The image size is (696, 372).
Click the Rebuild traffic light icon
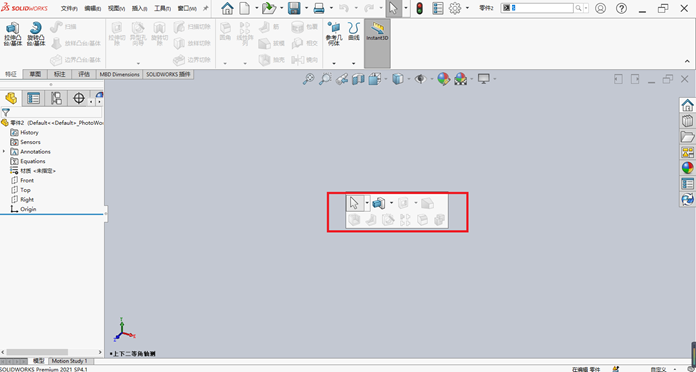(419, 8)
